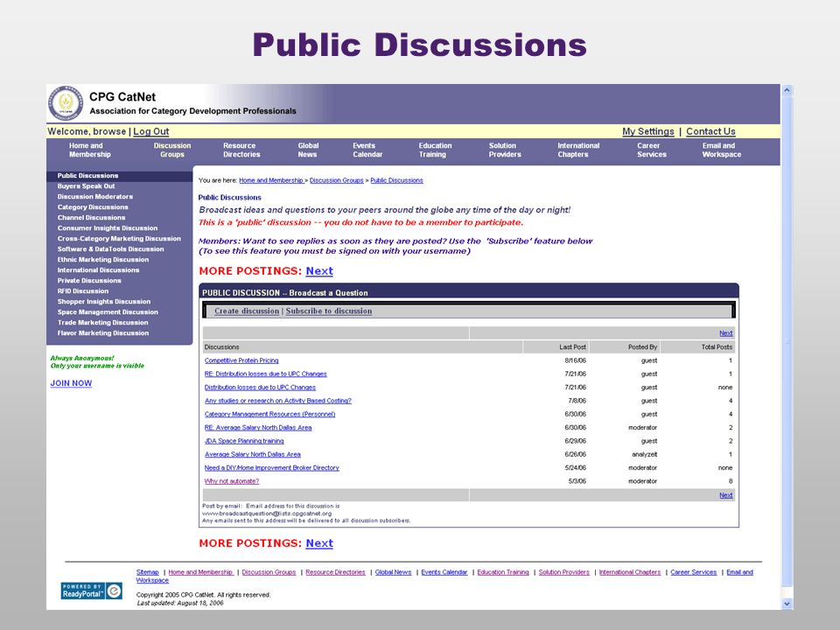Select Cross-Category Marketing Discussion in sidebar
Screen dimensions: 840x630
click(x=120, y=238)
